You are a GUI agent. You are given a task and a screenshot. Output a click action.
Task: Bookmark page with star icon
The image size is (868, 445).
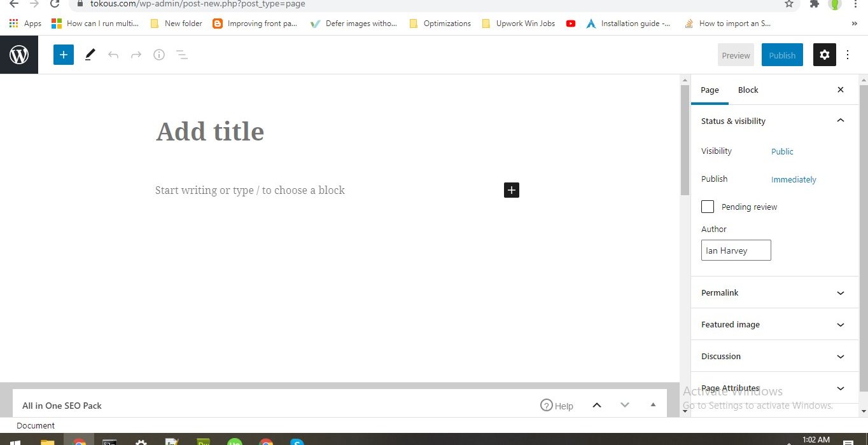pyautogui.click(x=789, y=4)
